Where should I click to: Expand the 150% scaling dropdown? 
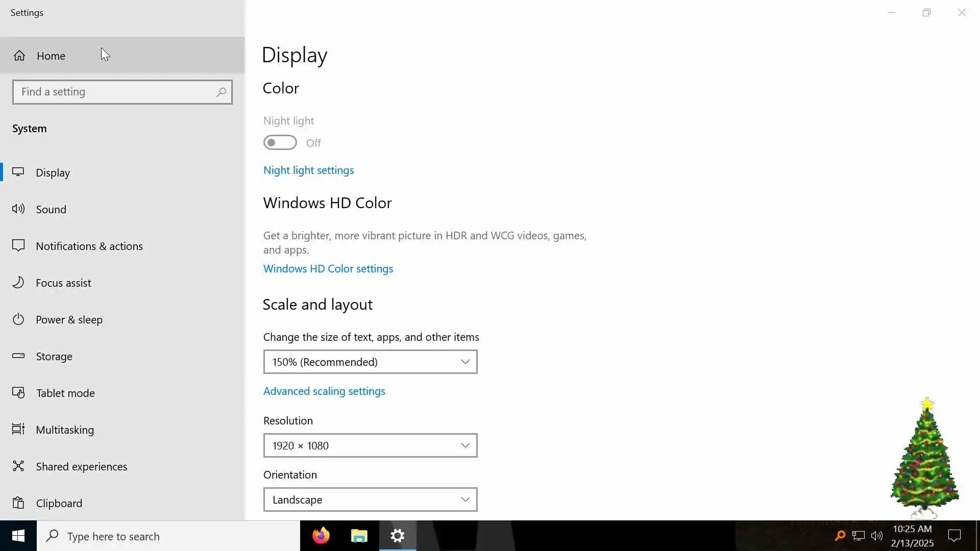(x=370, y=362)
